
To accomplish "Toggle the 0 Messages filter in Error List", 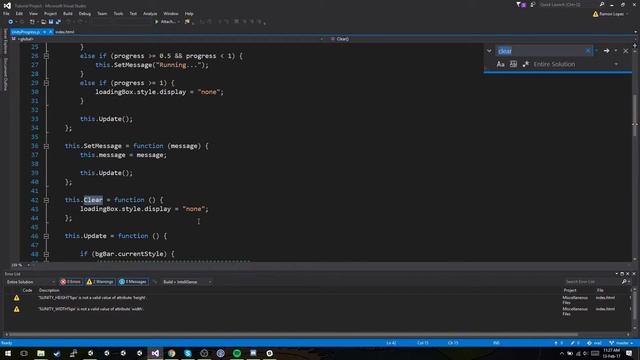I will [x=133, y=282].
